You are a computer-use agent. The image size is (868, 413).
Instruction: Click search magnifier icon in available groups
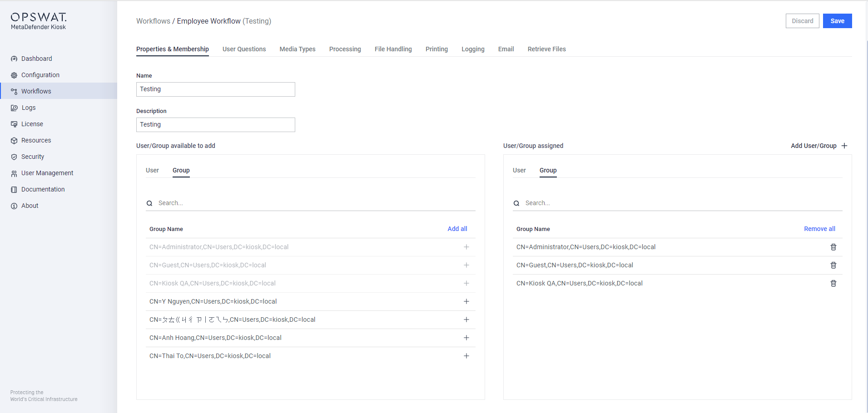pyautogui.click(x=149, y=203)
